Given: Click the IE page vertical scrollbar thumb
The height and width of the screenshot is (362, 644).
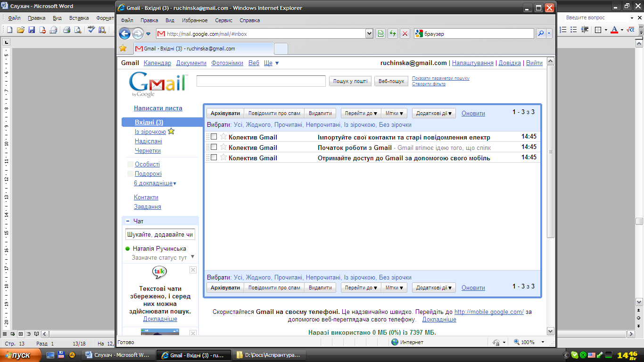Looking at the screenshot, I should tap(550, 152).
